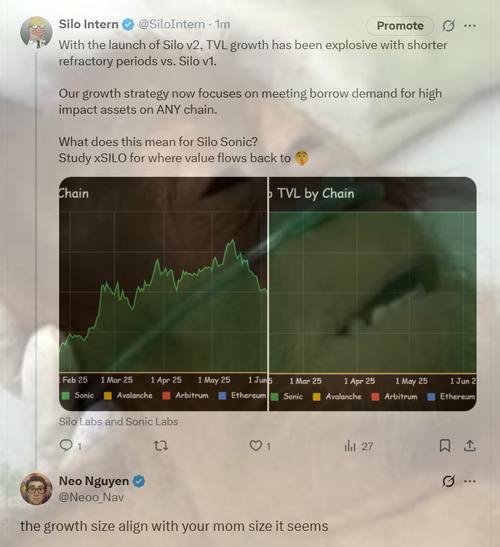Click Grok icon on Neo Nguyen's reply
This screenshot has height=547, width=500.
coord(448,481)
